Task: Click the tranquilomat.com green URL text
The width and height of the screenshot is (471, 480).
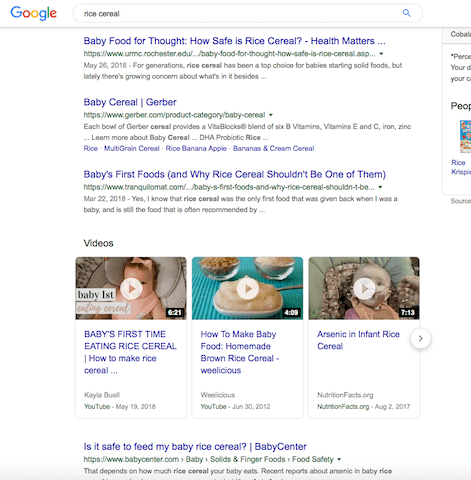Action: (229, 187)
